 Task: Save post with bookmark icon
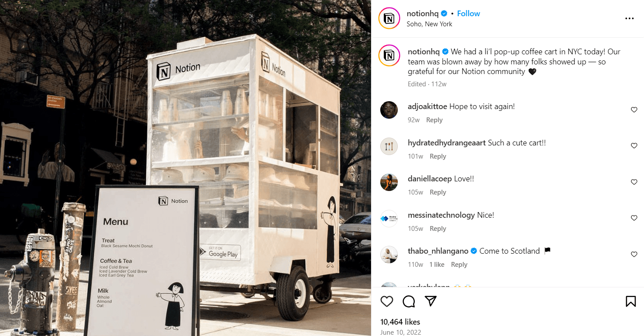(631, 301)
